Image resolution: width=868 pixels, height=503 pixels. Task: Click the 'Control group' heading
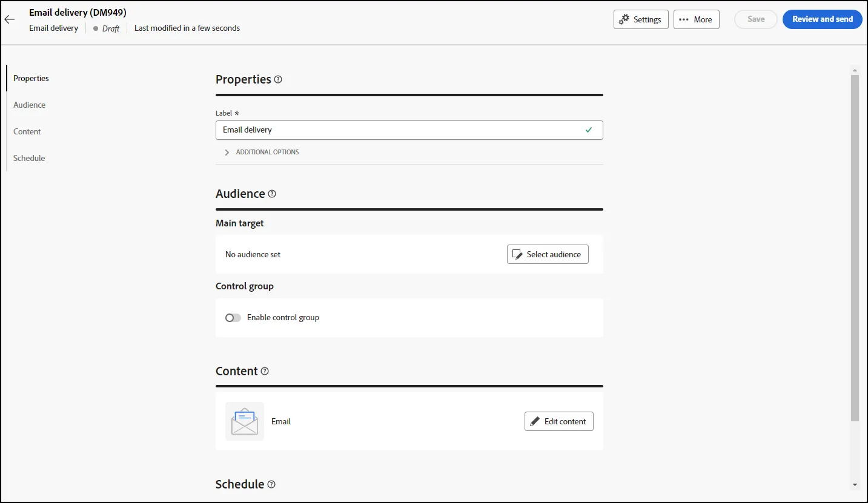[245, 286]
